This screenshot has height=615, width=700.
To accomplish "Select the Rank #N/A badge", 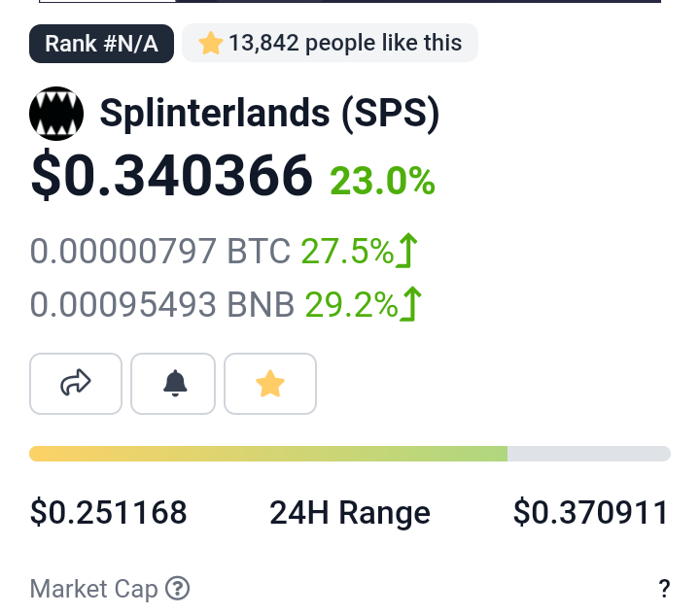I will click(x=101, y=44).
